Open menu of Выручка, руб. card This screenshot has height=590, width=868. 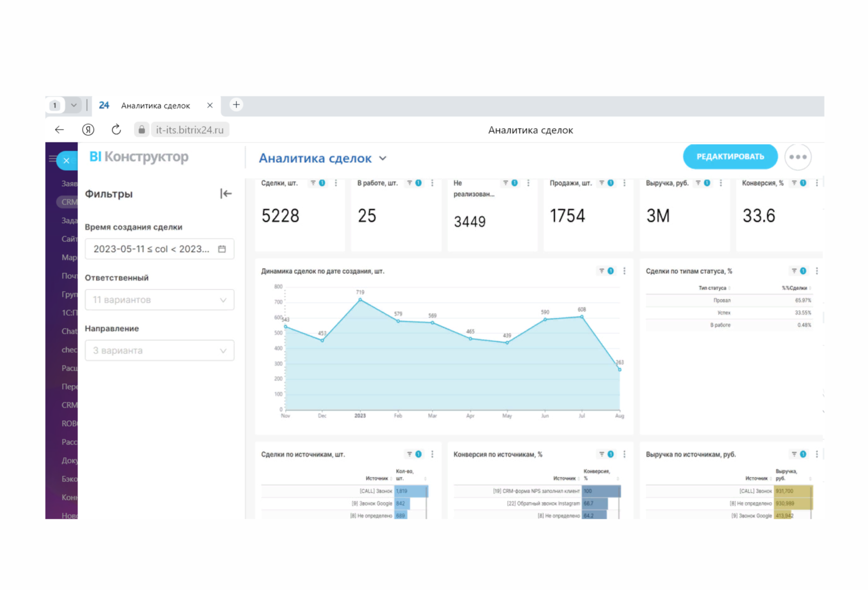721,183
